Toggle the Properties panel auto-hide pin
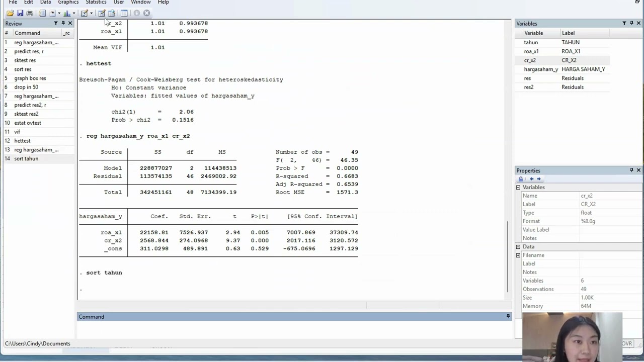 pyautogui.click(x=631, y=170)
